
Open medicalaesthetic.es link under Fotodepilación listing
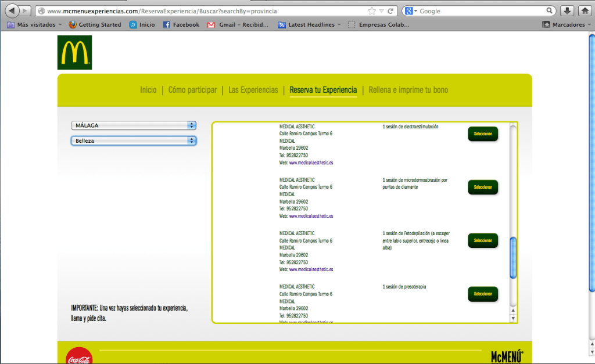pyautogui.click(x=311, y=269)
